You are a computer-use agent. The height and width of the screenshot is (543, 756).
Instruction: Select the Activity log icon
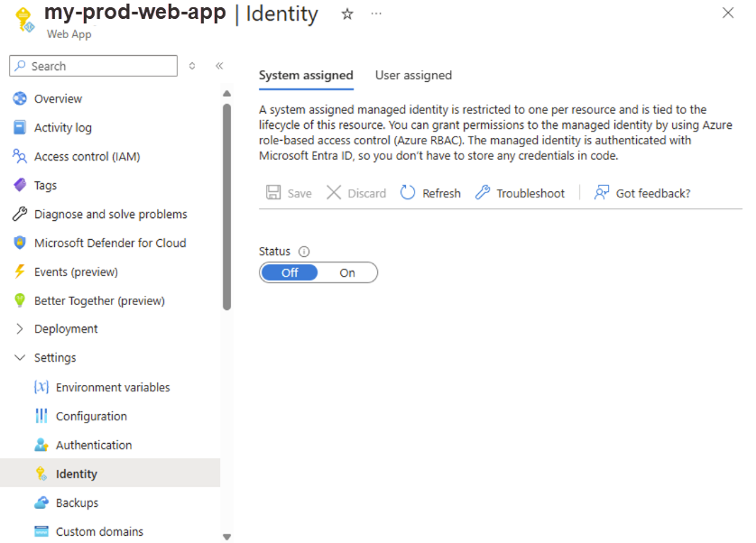[x=20, y=127]
